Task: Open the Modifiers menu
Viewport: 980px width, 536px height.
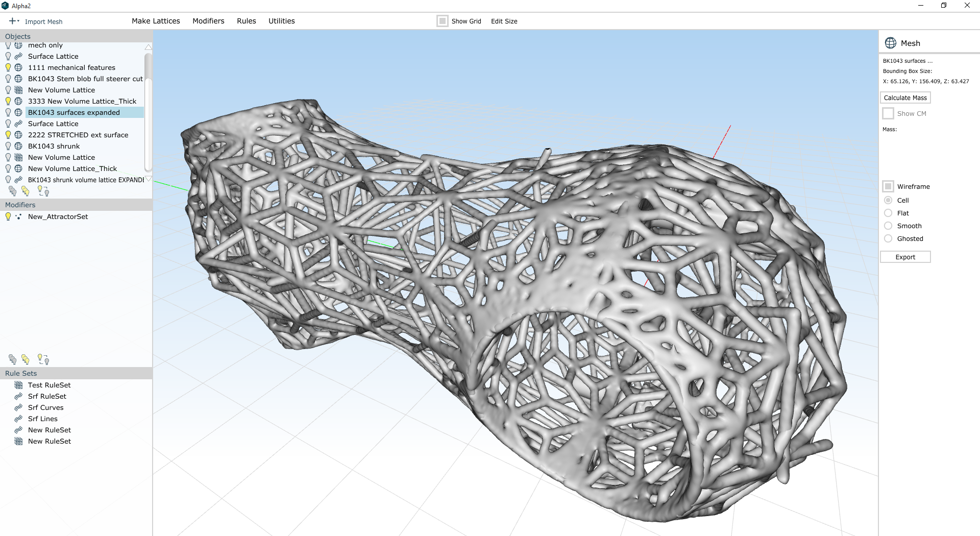Action: click(208, 21)
